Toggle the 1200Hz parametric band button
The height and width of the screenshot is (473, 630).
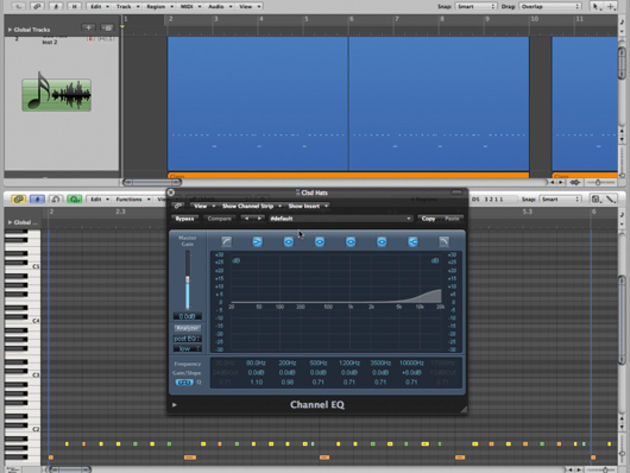coord(350,242)
